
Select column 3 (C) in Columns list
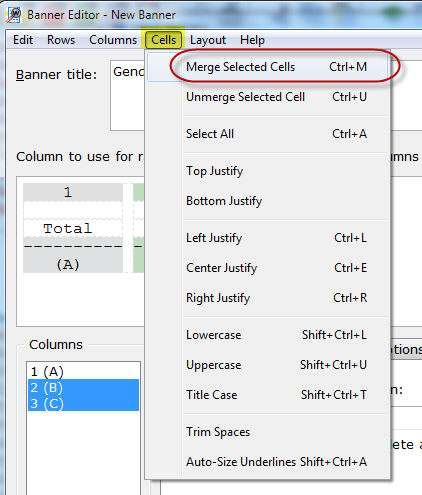click(83, 403)
